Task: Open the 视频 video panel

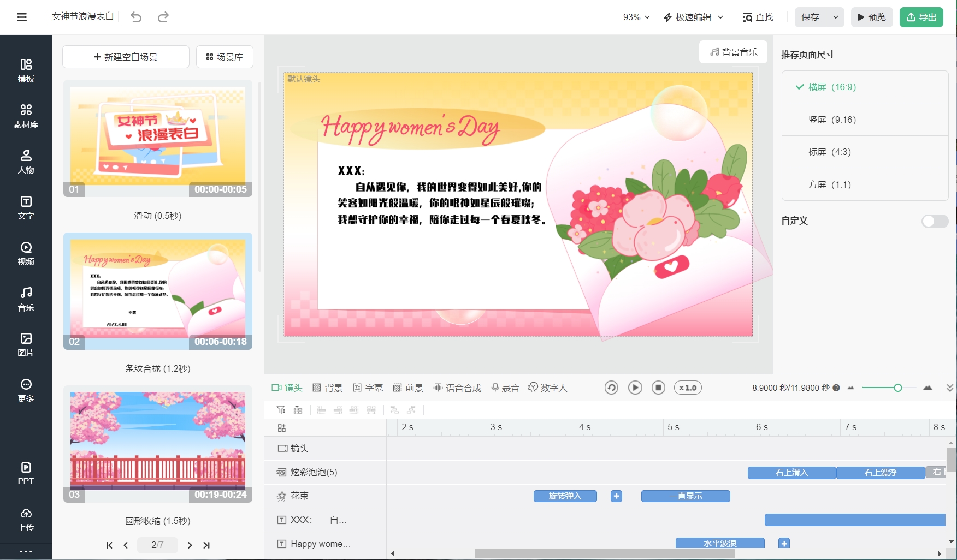Action: [x=26, y=253]
